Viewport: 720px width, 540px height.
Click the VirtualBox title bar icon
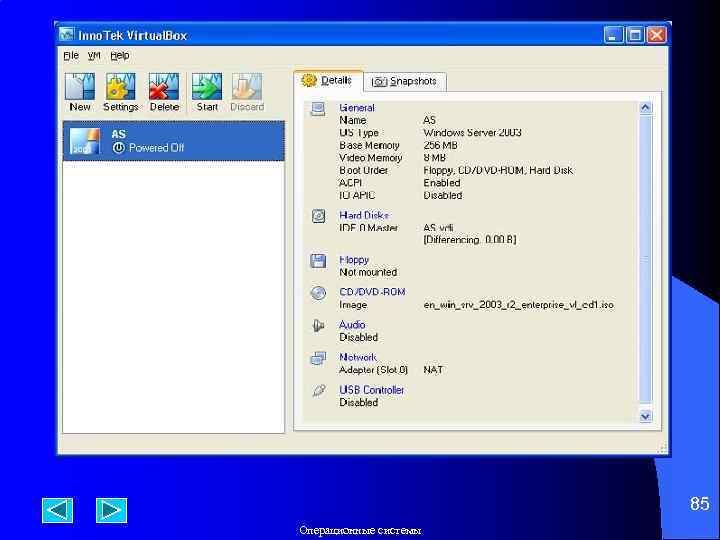tap(67, 35)
